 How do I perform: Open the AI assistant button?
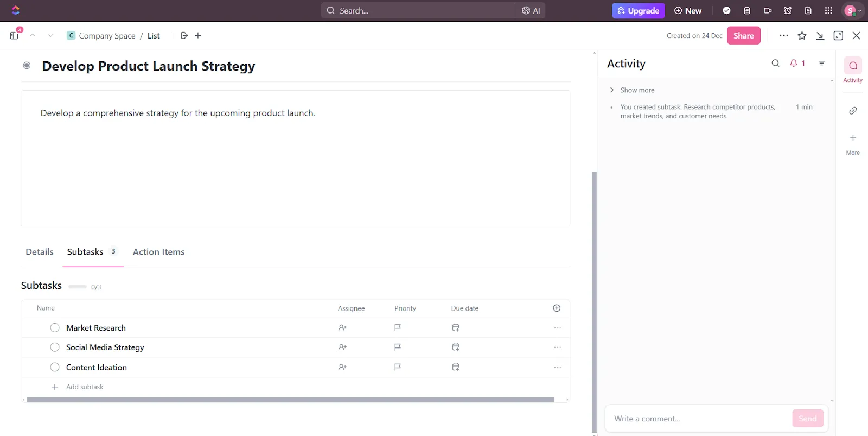tap(531, 10)
